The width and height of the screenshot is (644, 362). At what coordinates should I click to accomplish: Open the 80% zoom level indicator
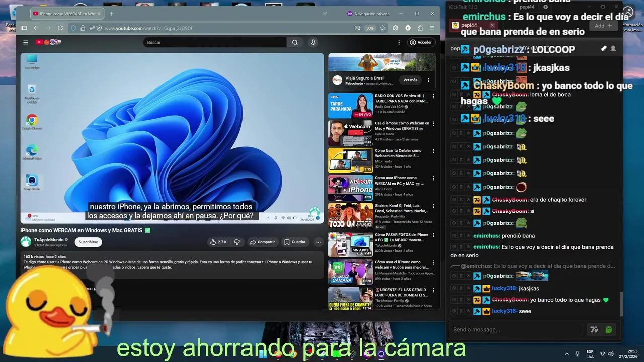click(370, 28)
